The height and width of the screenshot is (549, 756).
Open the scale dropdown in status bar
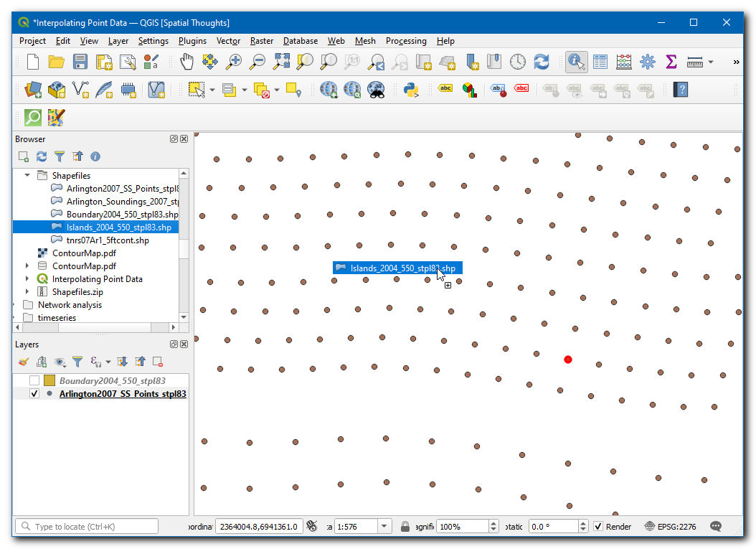pyautogui.click(x=385, y=527)
